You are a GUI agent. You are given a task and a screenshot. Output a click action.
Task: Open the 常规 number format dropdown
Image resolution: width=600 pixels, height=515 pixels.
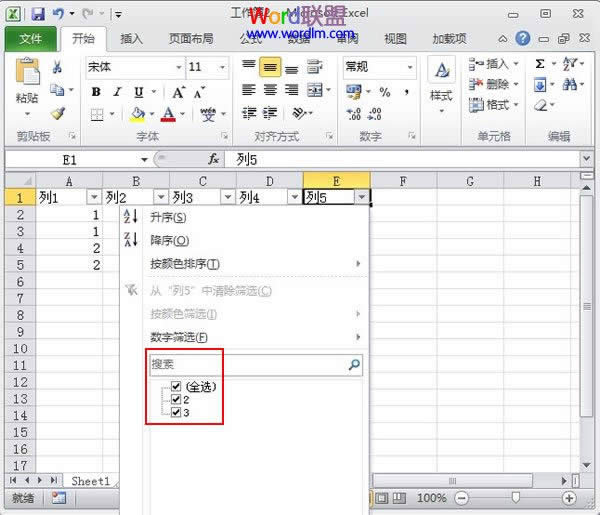(410, 67)
